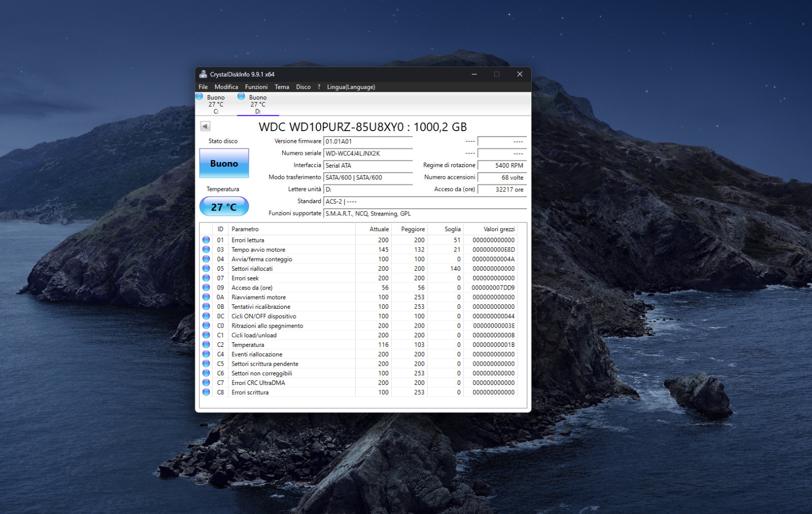
Task: Click the status orb for Ritrazioni allo spegnimento
Action: [x=206, y=326]
